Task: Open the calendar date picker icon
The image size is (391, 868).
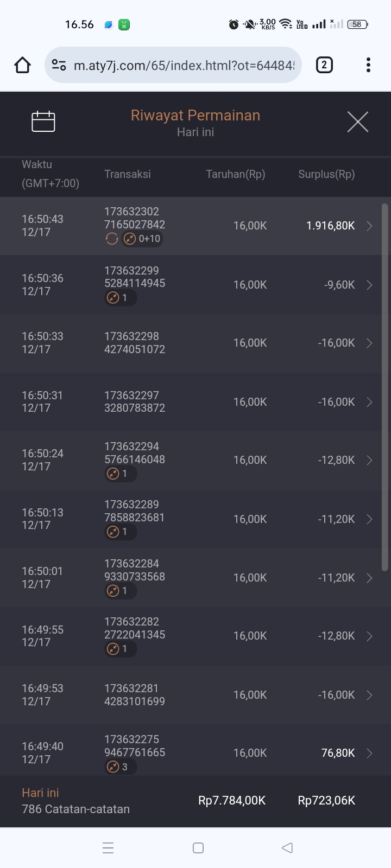Action: click(x=43, y=122)
